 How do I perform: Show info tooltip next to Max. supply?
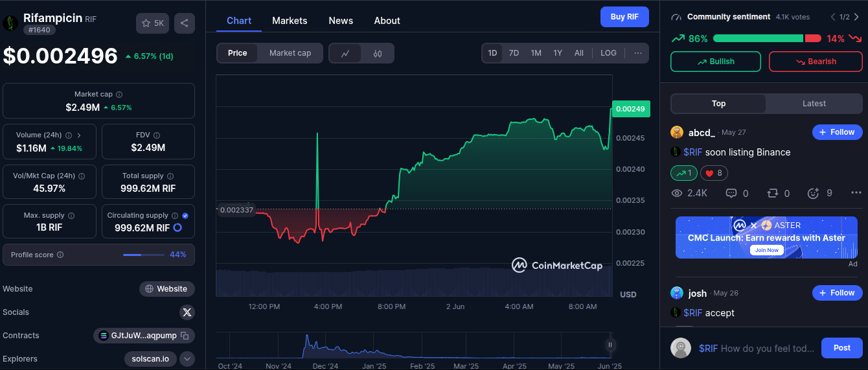pyautogui.click(x=71, y=216)
